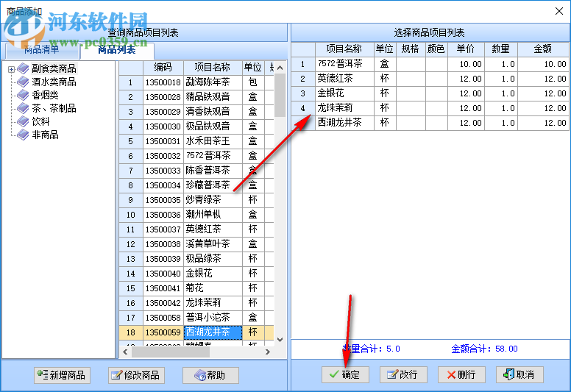The height and width of the screenshot is (392, 571).
Task: Select the 炒青绿茶 product row
Action: [x=196, y=200]
